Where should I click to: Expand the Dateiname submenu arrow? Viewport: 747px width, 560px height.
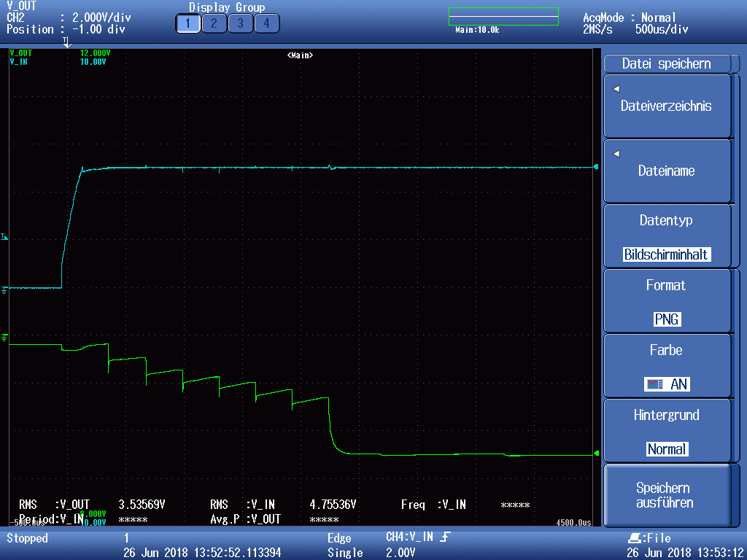(616, 154)
